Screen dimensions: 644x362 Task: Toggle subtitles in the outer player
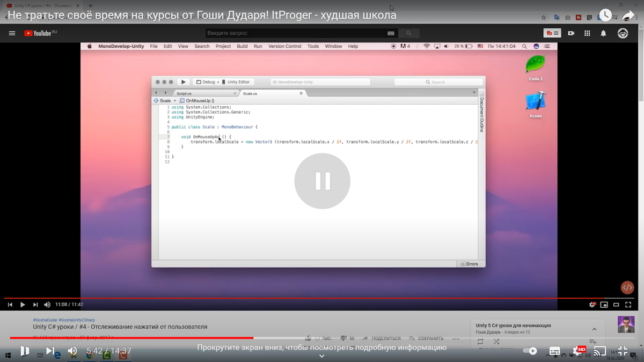click(x=555, y=351)
